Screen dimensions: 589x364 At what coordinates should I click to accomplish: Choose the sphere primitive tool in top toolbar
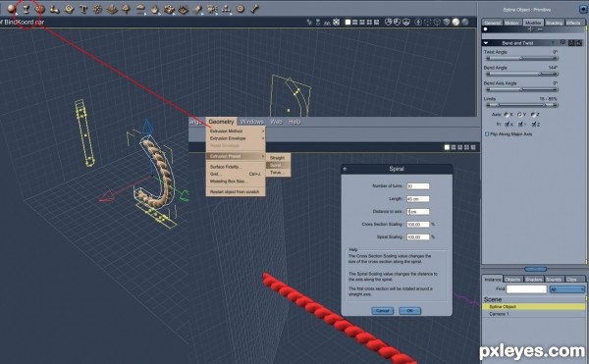pos(11,9)
